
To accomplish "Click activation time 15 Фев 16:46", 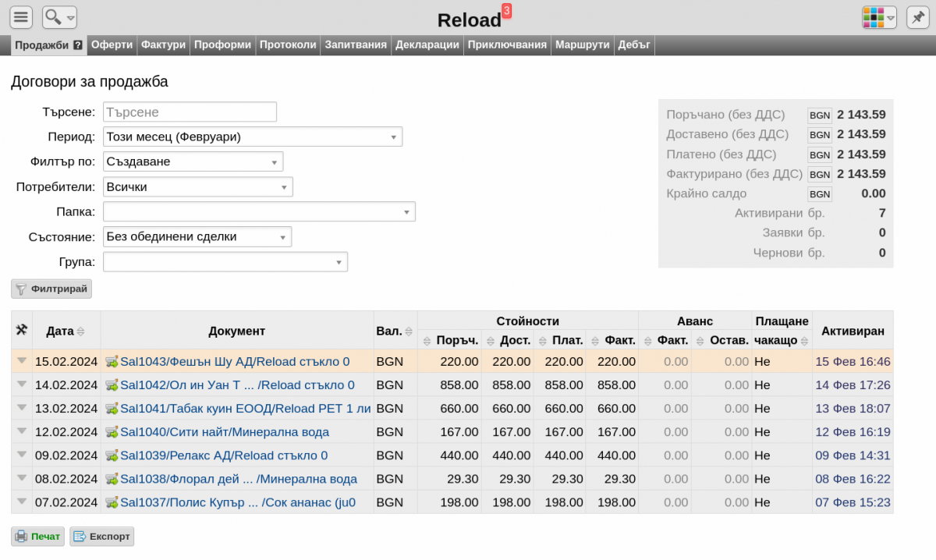I will (853, 362).
